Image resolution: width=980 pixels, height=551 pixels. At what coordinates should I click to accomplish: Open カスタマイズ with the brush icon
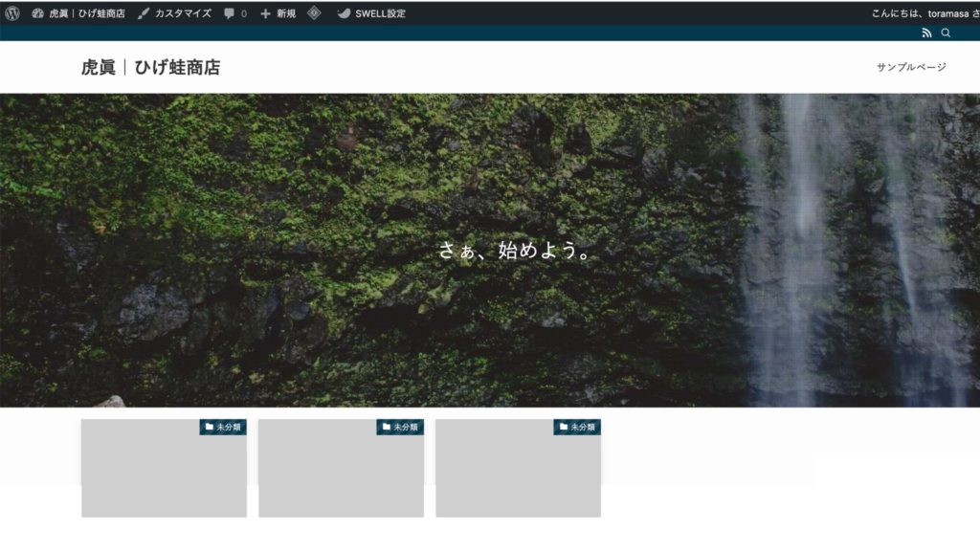(x=173, y=13)
